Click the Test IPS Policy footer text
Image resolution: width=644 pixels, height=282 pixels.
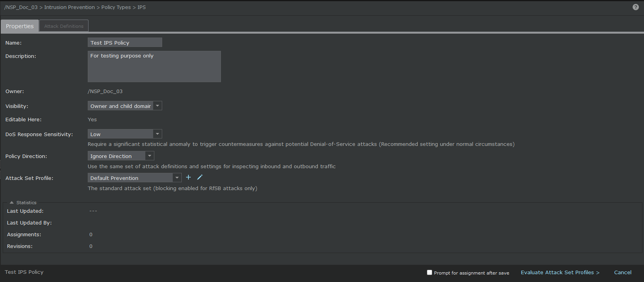[24, 272]
